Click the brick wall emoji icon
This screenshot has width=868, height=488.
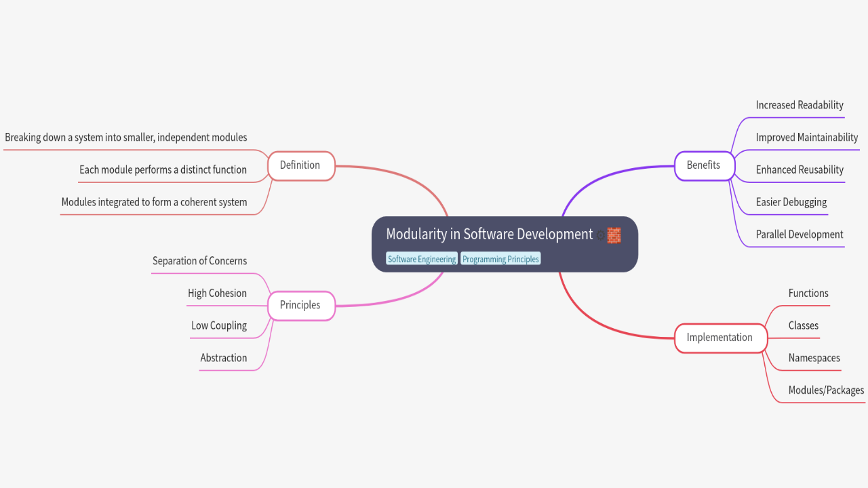[614, 235]
